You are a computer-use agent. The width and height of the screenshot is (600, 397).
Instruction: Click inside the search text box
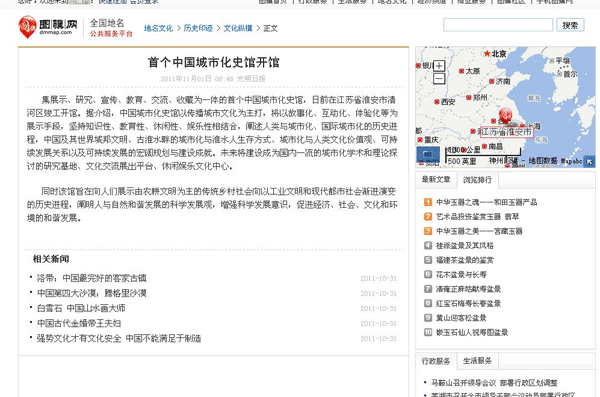click(498, 25)
